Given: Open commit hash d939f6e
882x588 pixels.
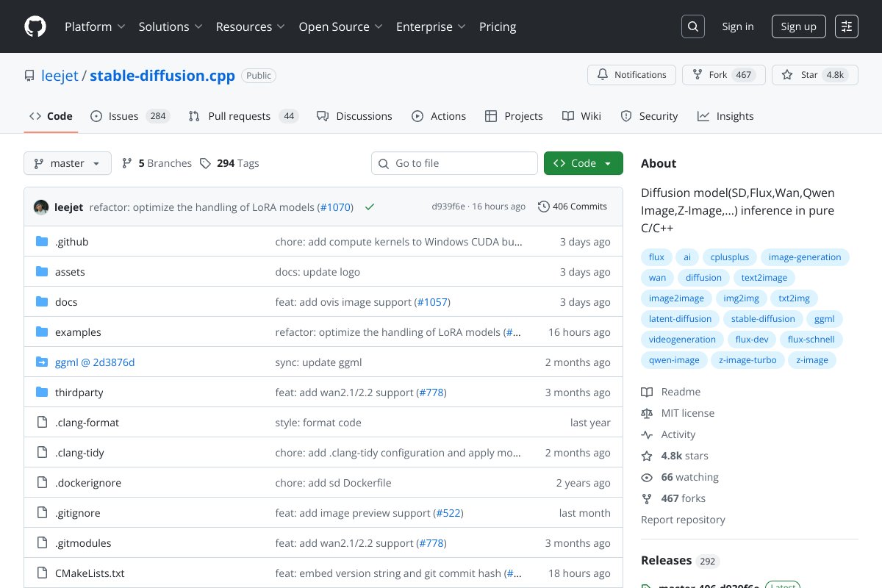Looking at the screenshot, I should click(448, 207).
